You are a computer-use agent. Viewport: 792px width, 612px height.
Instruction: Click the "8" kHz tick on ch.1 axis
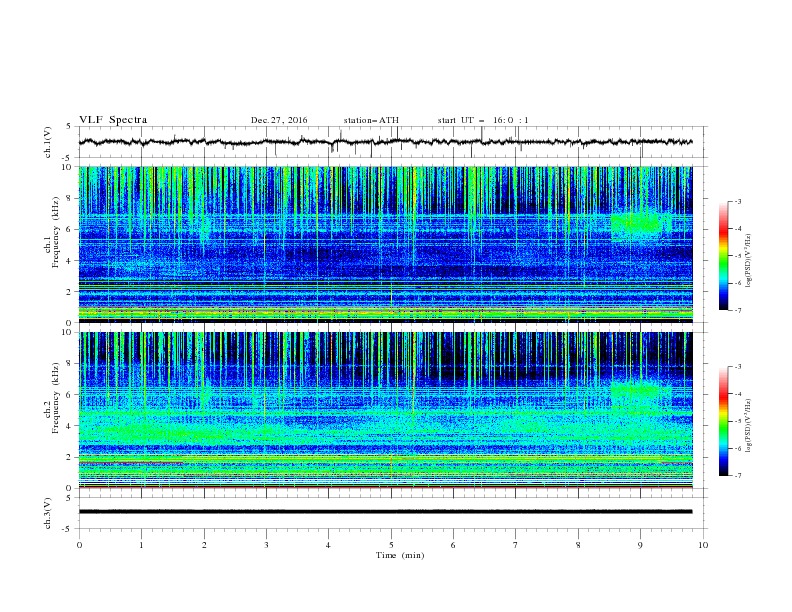pos(70,198)
